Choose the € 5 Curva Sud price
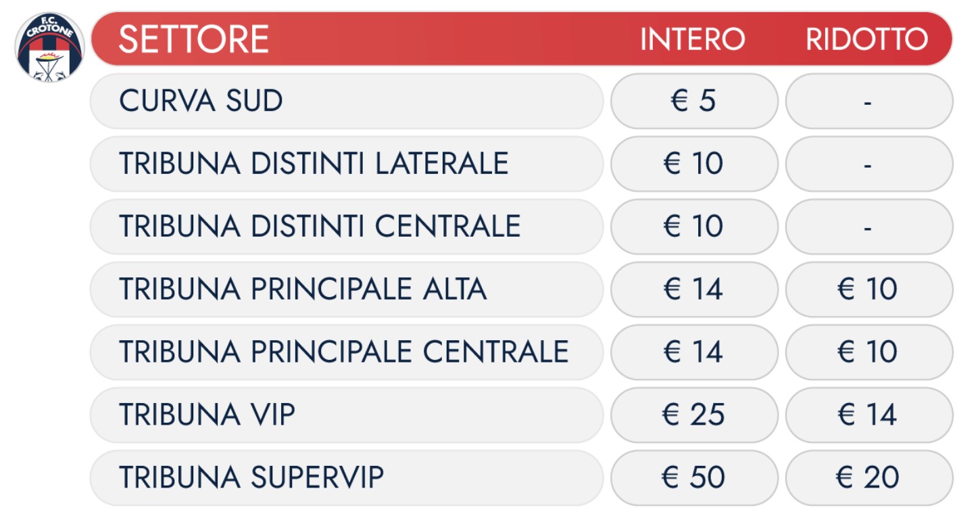Viewport: 980px width, 518px height. pos(694,101)
